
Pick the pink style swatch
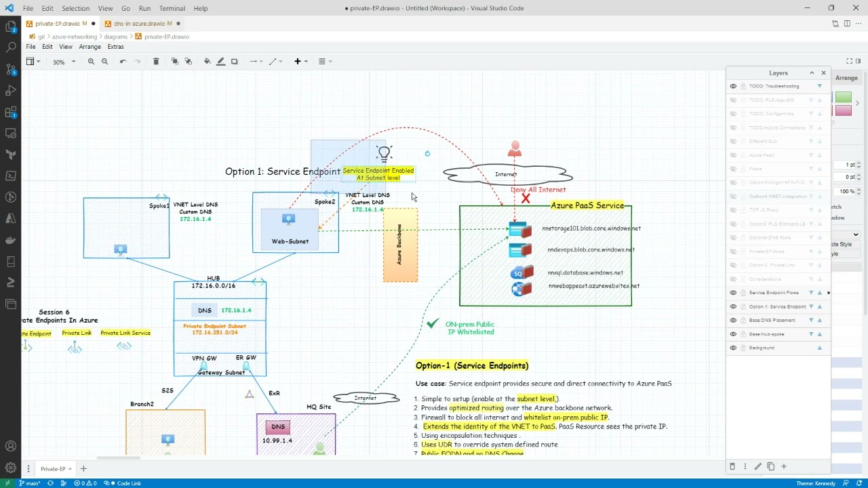click(843, 110)
